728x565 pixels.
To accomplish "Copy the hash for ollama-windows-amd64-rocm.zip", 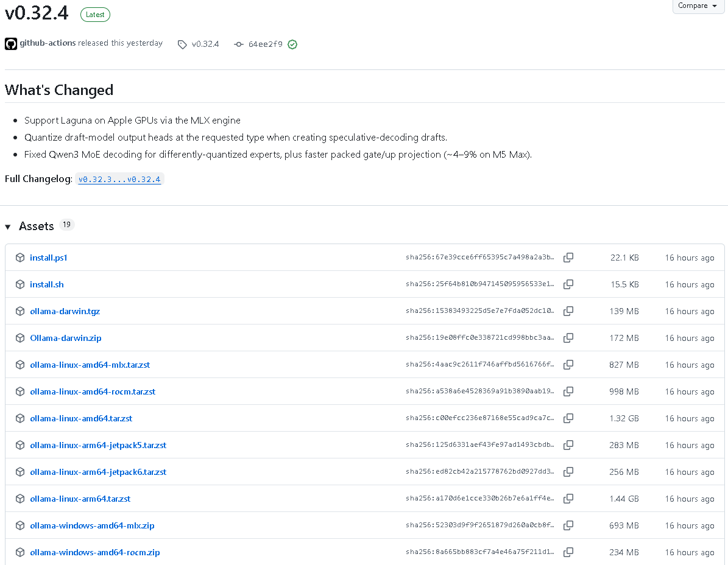I will coord(568,552).
